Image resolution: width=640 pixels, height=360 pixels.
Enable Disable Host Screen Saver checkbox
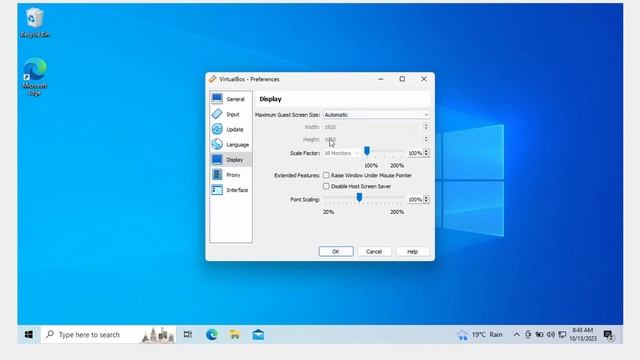click(x=326, y=186)
